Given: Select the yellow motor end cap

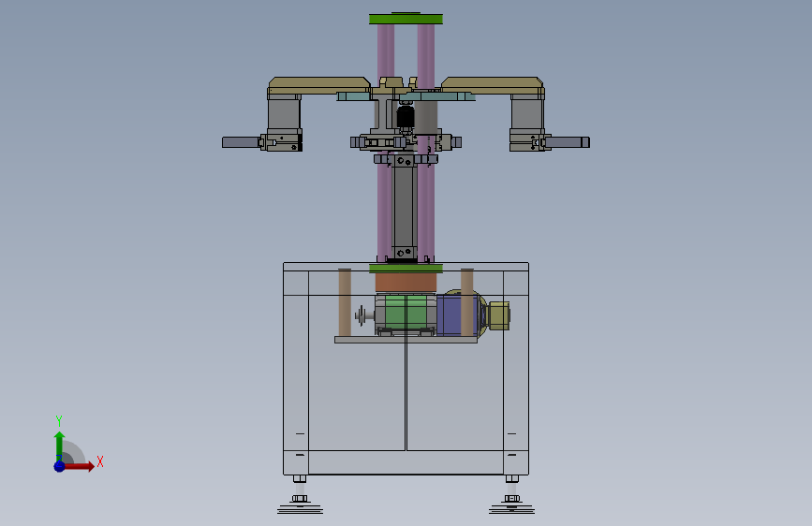Looking at the screenshot, I should [x=499, y=315].
